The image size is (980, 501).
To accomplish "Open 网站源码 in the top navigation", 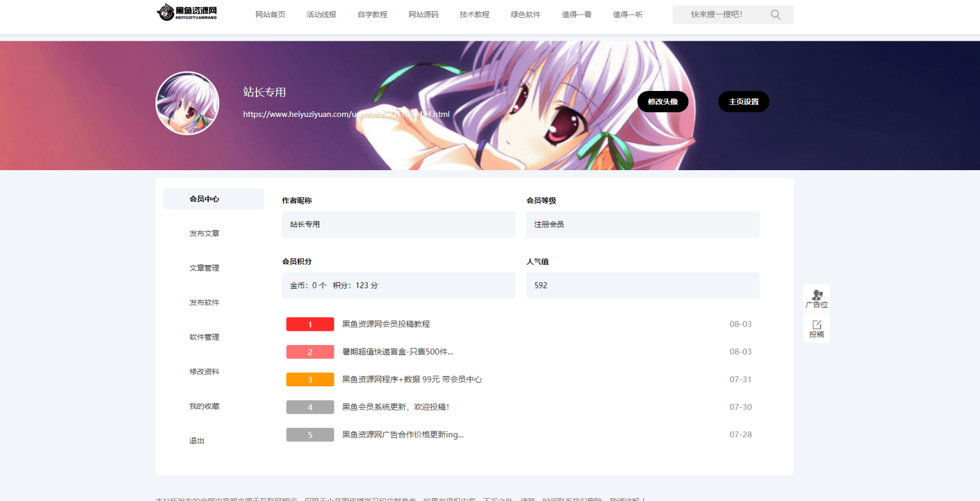I will [x=423, y=15].
